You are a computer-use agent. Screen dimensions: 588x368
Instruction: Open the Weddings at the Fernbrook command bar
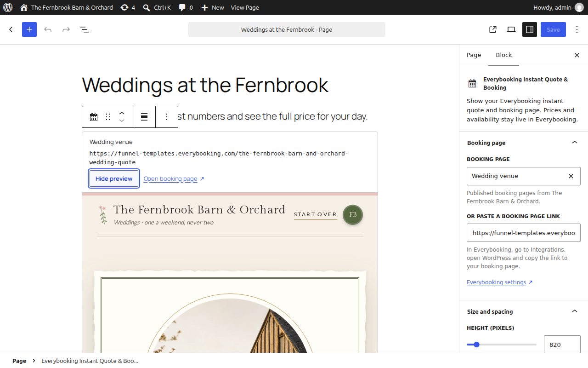[287, 29]
